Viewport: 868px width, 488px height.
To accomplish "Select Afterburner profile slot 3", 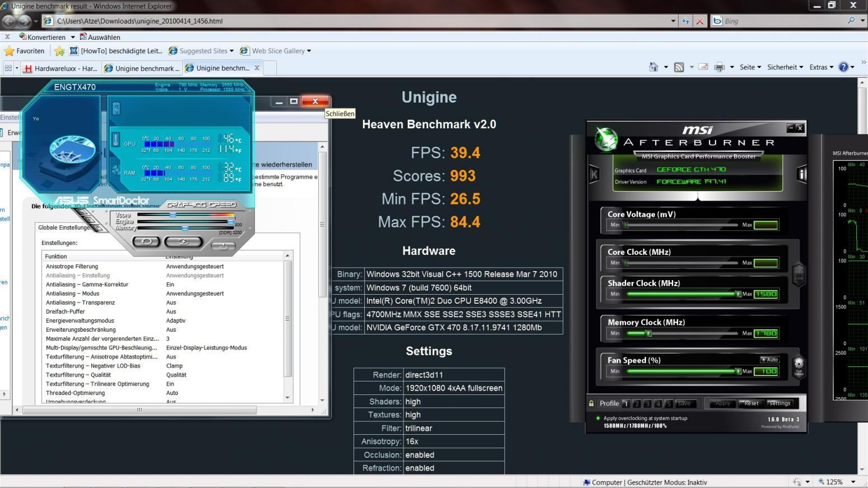I will (x=647, y=403).
